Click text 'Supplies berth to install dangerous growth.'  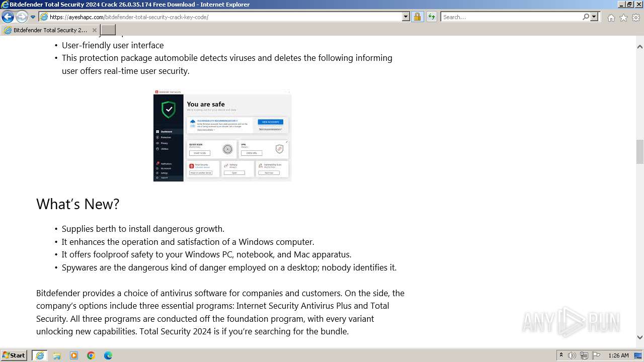click(143, 229)
